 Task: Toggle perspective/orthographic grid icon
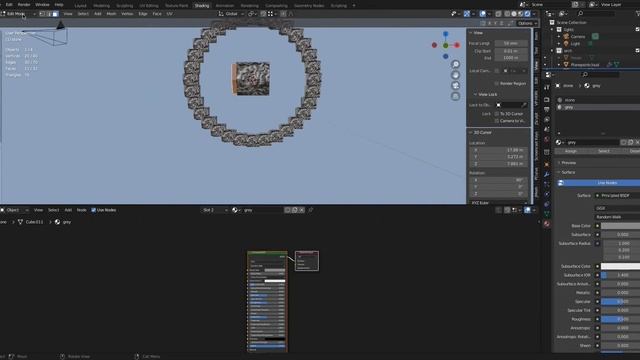click(x=456, y=96)
